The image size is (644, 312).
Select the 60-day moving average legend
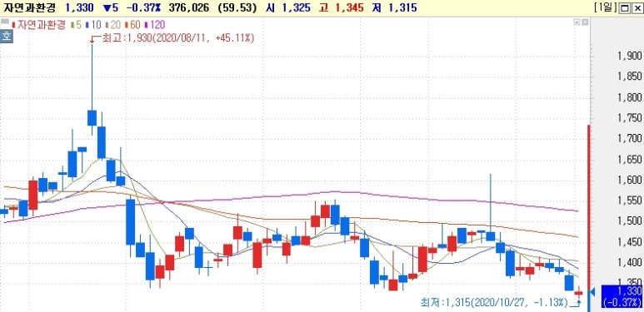tap(133, 24)
